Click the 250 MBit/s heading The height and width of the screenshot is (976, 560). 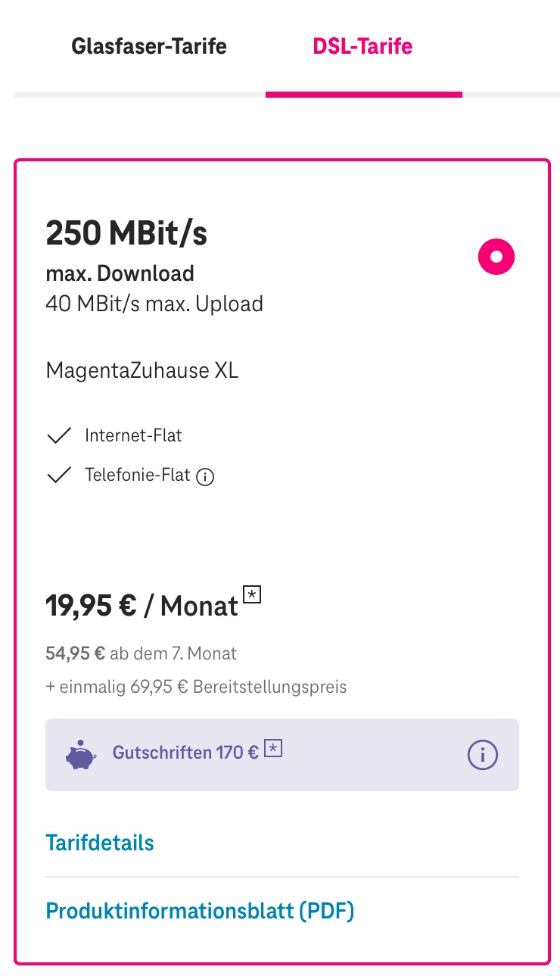(126, 232)
